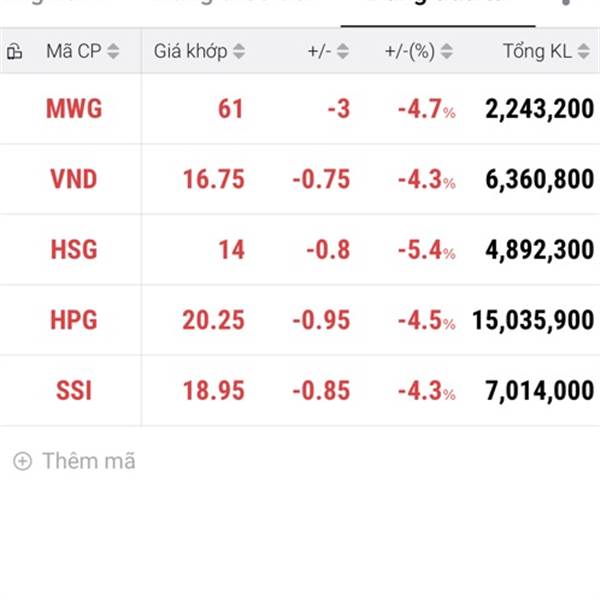
Task: Select the HSG stock symbol
Action: pos(74,249)
